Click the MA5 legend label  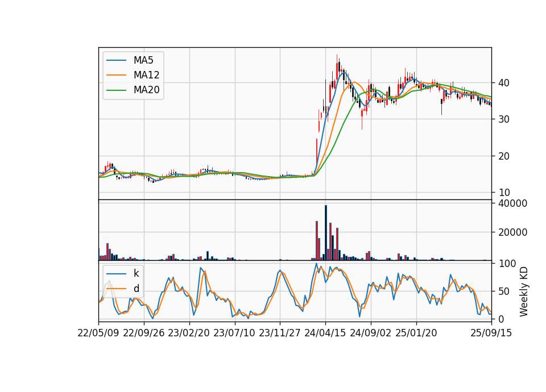[143, 60]
